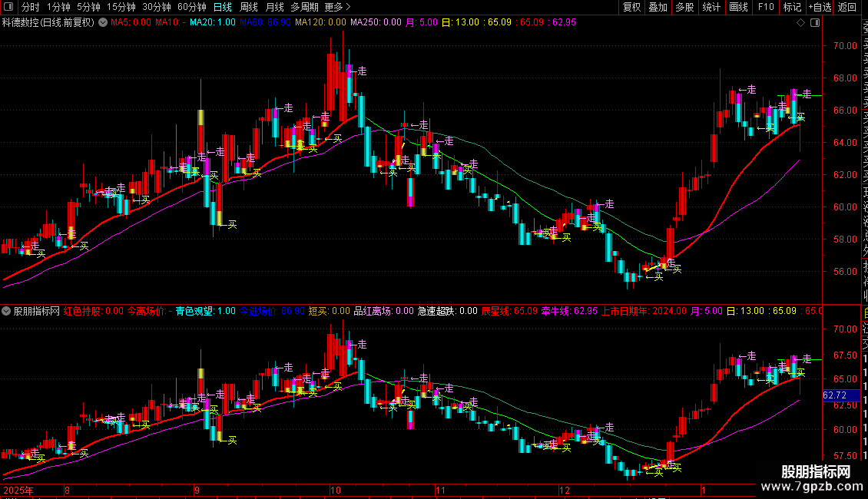Image resolution: width=868 pixels, height=499 pixels.
Task: Click the 复权 adjustment button
Action: [631, 7]
